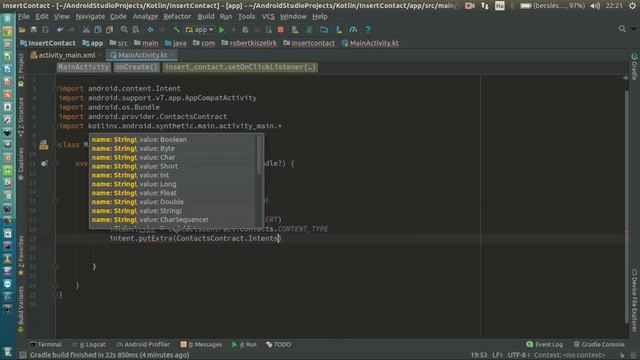
Task: Click the Open folder toolbar icon
Action: point(22,30)
